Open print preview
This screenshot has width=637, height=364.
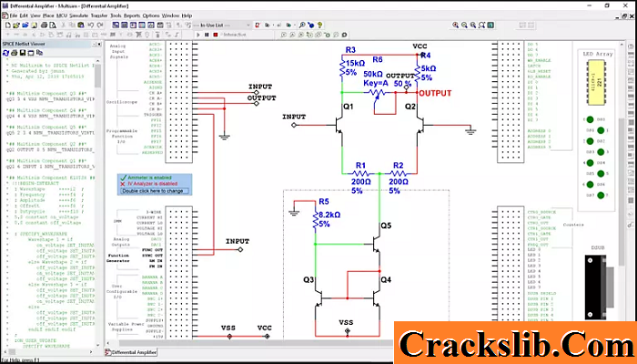tap(53, 25)
